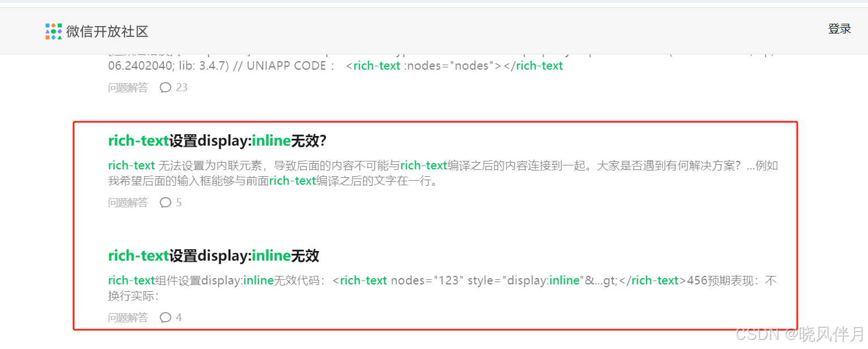Click the 微信开放社区 header text
Screen dimensions: 868x349
106,32
